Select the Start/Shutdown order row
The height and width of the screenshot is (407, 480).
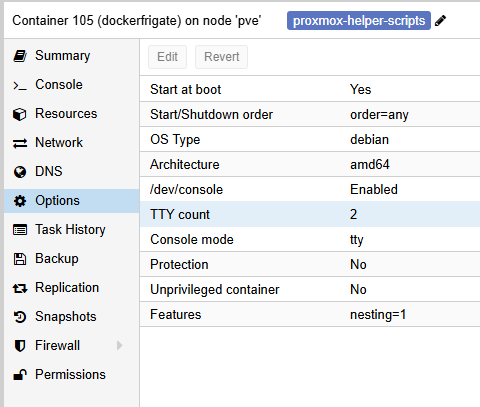tap(310, 114)
